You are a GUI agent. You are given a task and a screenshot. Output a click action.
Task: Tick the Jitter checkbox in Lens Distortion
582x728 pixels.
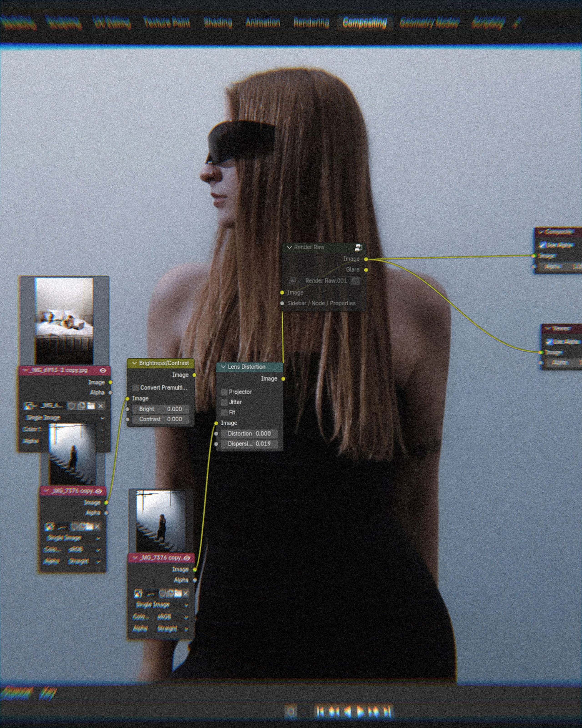(x=224, y=402)
